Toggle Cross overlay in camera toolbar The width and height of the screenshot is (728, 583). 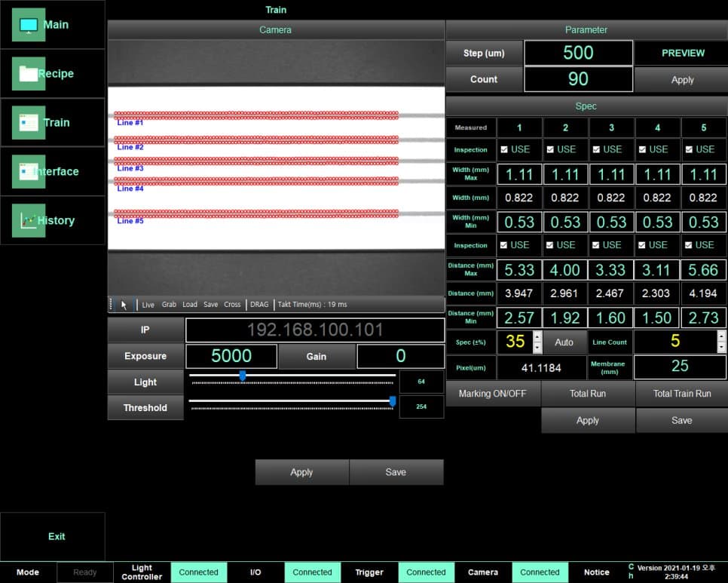click(232, 305)
